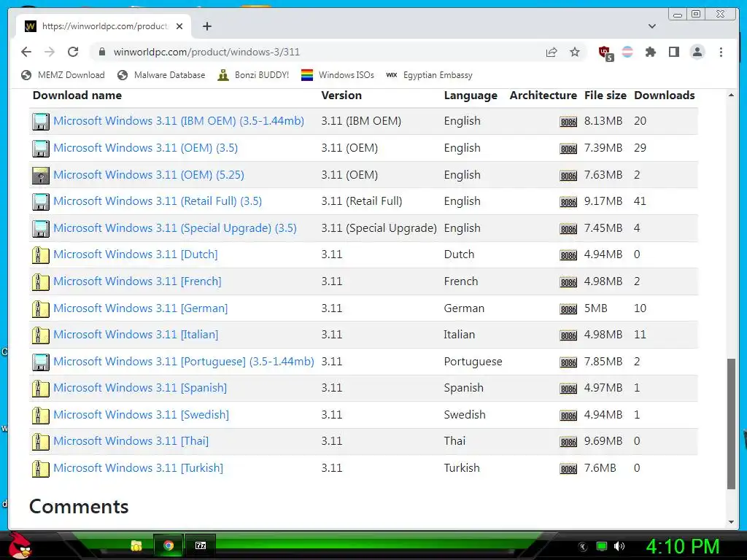Select the winworldpc.com tab
The height and width of the screenshot is (560, 747).
pyautogui.click(x=104, y=26)
